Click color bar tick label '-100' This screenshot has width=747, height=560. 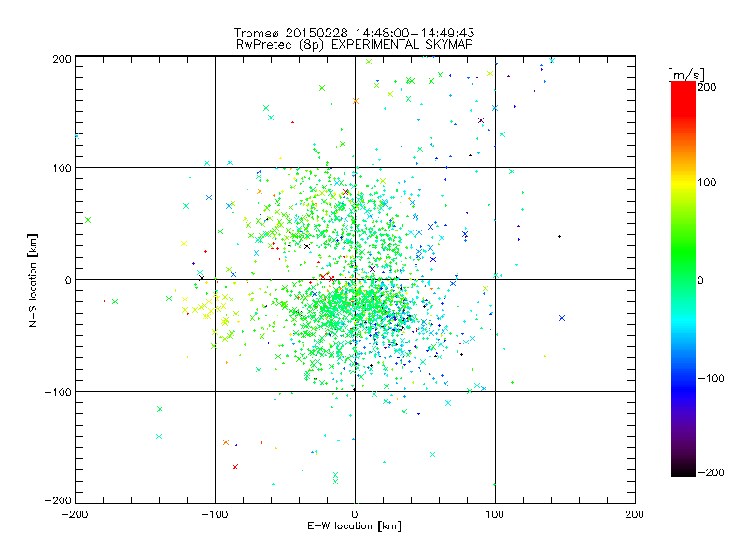click(711, 379)
